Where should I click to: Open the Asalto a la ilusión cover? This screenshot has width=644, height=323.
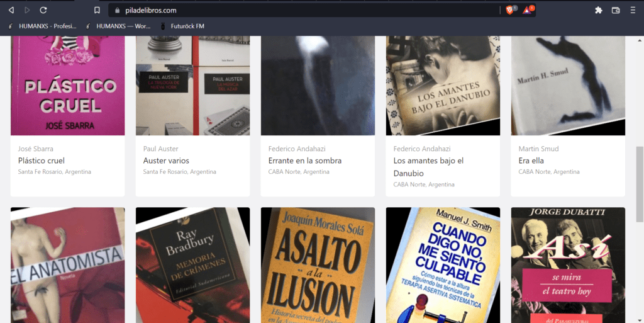point(318,265)
